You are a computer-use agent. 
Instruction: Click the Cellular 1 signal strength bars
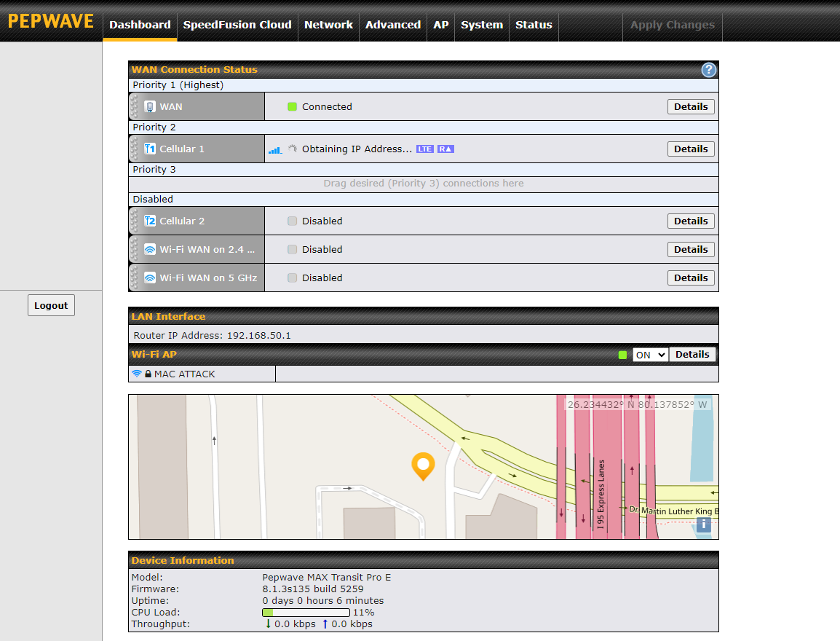pyautogui.click(x=274, y=150)
